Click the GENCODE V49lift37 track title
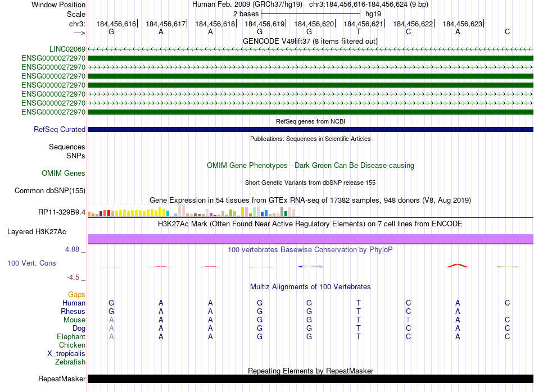Image resolution: width=534 pixels, height=392 pixels. point(310,41)
